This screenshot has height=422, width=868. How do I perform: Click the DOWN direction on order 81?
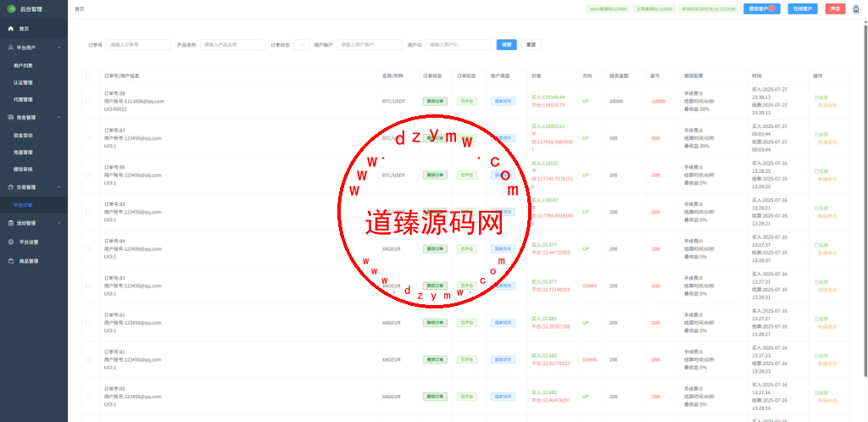(x=590, y=359)
